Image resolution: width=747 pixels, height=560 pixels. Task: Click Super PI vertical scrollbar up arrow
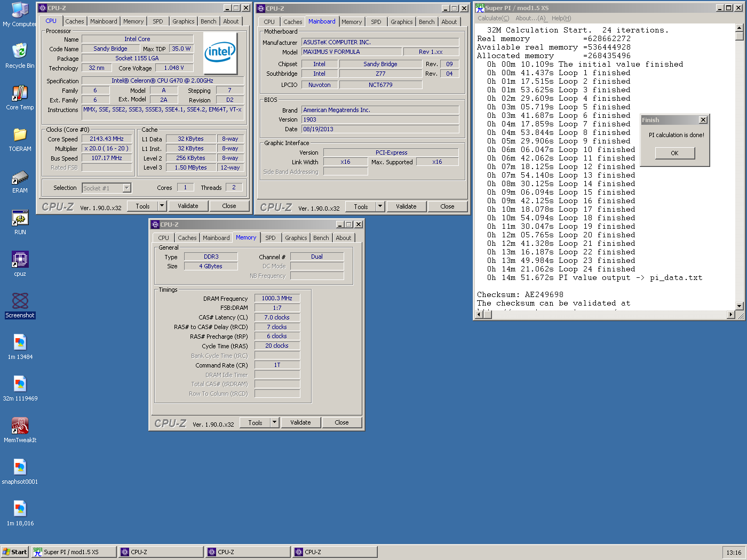pos(739,28)
